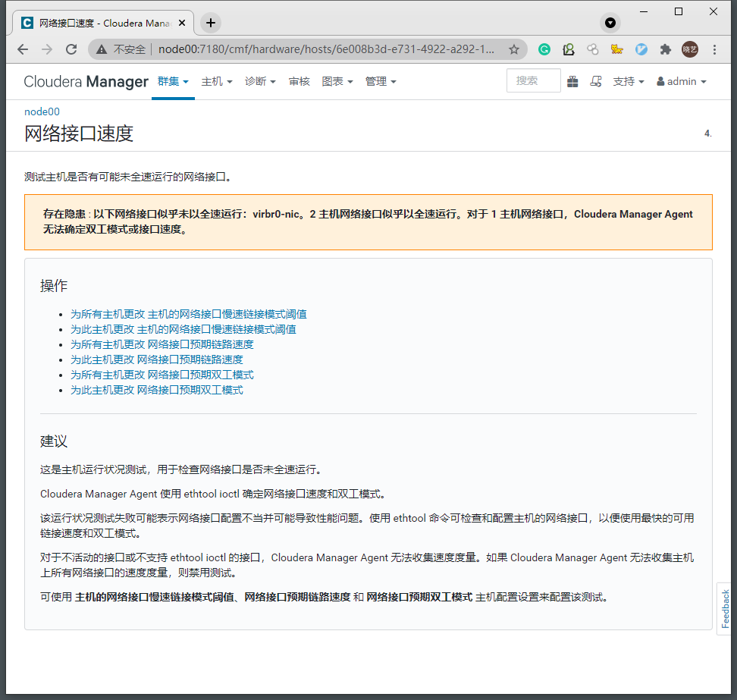Click the not-secure warning icon
This screenshot has height=700, width=737.
click(x=102, y=49)
